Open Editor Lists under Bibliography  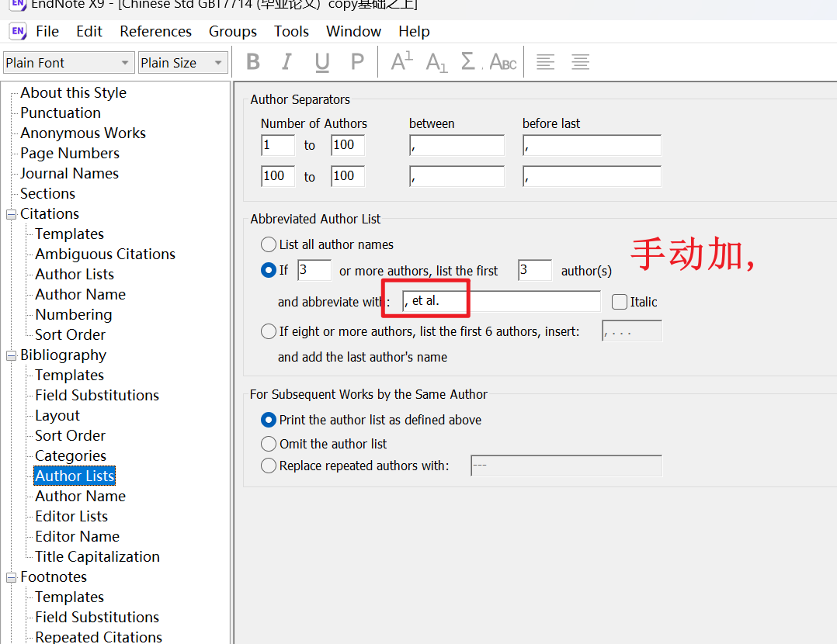point(71,517)
